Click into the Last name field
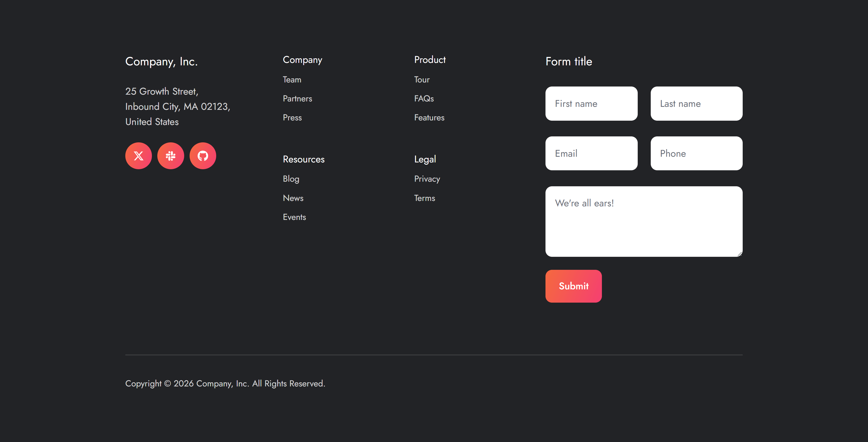This screenshot has height=442, width=868. click(696, 104)
